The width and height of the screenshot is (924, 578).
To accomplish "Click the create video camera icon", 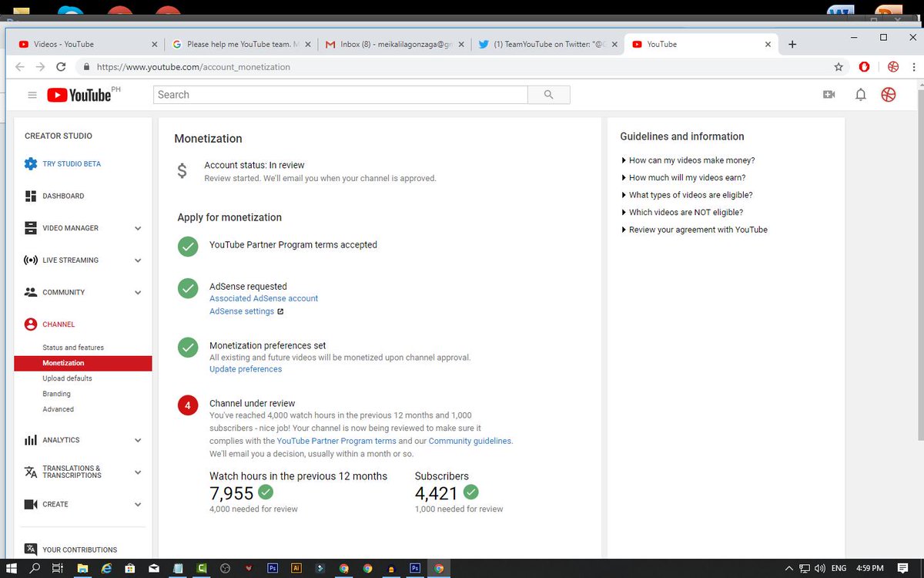I will 829,95.
